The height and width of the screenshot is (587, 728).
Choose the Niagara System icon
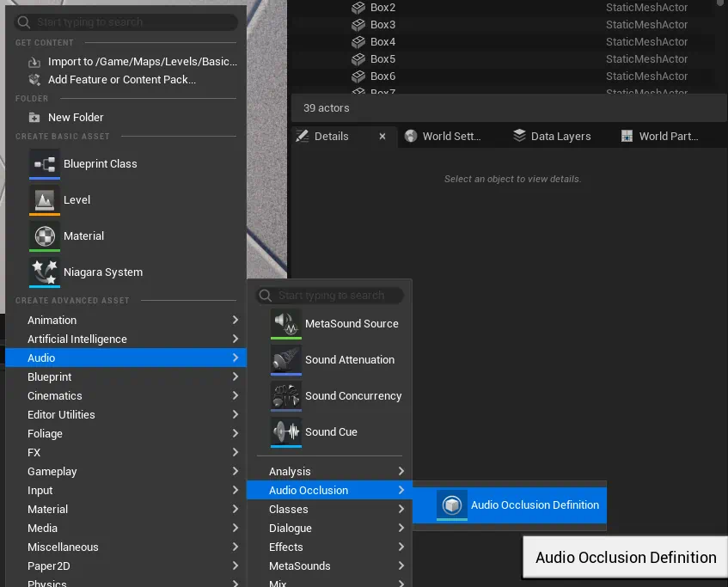tap(45, 272)
